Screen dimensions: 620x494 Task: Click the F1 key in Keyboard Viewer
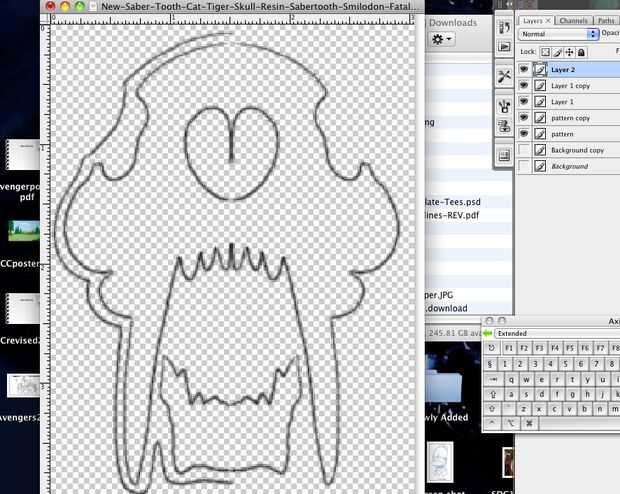tap(509, 348)
